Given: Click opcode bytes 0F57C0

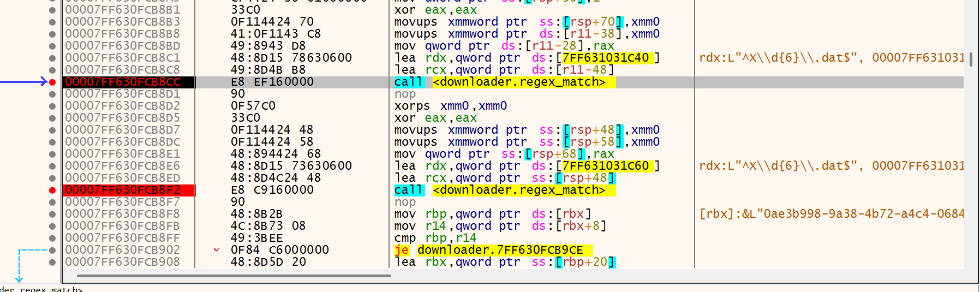Looking at the screenshot, I should click(253, 106).
